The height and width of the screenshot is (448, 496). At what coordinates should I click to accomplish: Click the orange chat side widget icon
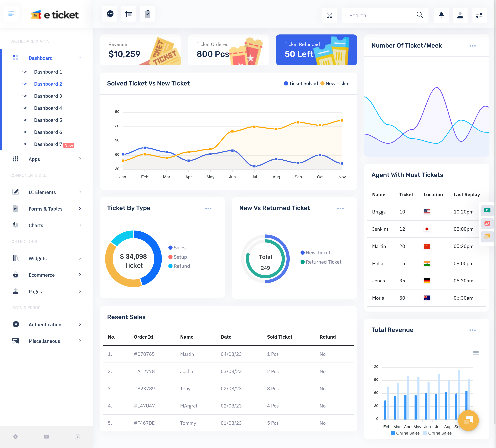[487, 237]
